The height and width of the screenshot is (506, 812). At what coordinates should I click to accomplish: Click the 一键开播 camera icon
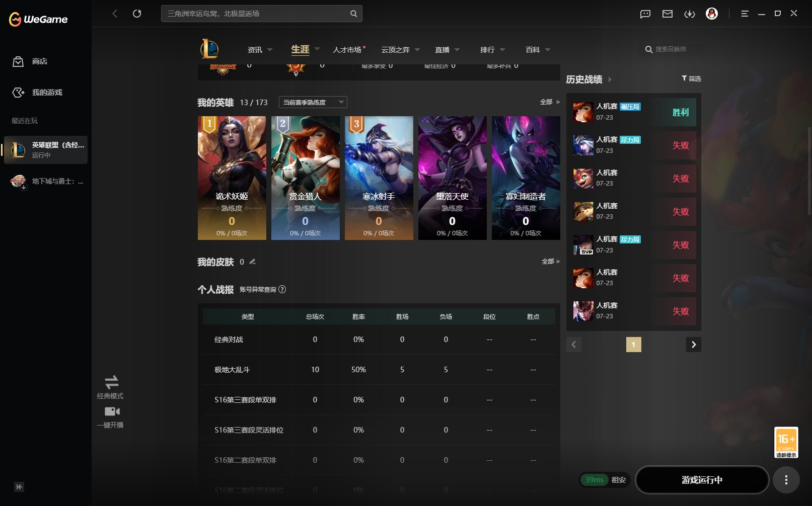[112, 411]
